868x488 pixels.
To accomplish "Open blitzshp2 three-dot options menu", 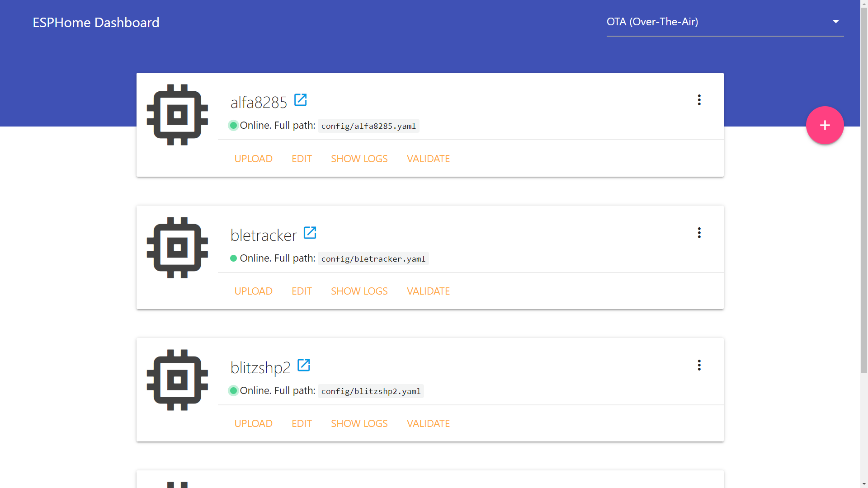I will pos(699,365).
